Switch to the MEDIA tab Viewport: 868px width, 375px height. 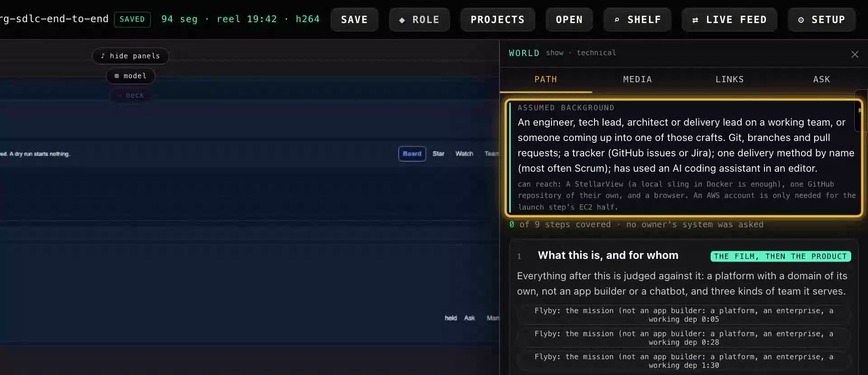coord(637,80)
